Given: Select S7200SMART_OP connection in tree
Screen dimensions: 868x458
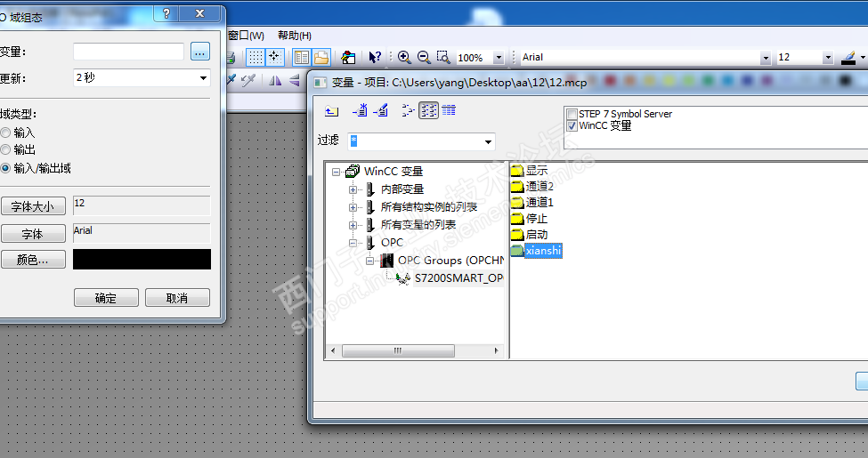Looking at the screenshot, I should point(458,278).
